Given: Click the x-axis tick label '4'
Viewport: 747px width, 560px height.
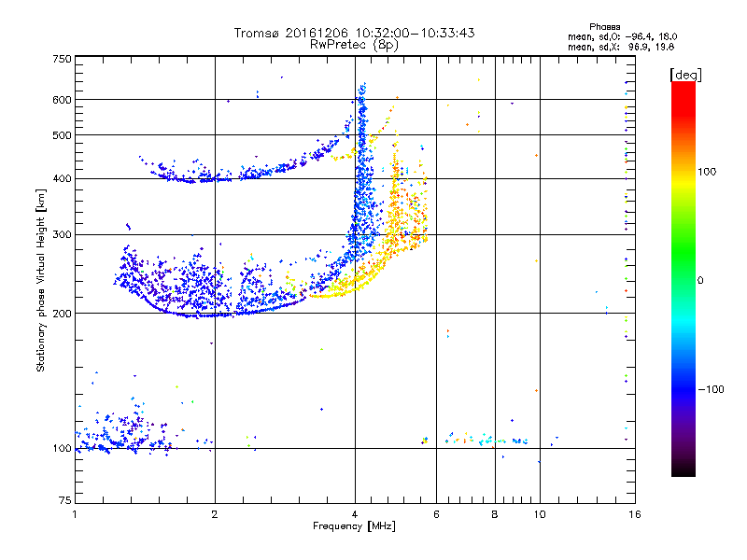Looking at the screenshot, I should point(355,514).
